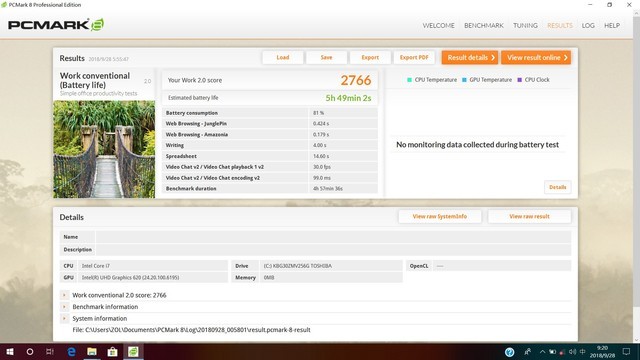Open Task View on taskbar
Viewport: 640px width, 360px height.
50,351
